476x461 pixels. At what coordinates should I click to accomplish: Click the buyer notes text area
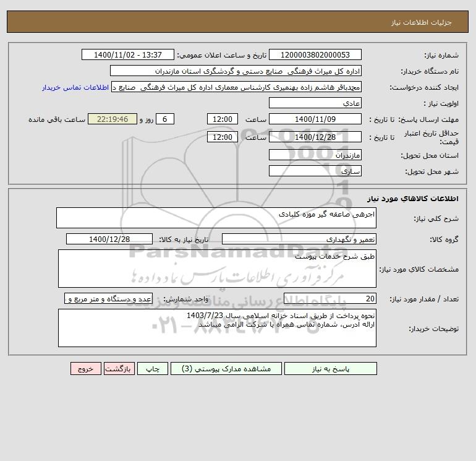(217, 328)
